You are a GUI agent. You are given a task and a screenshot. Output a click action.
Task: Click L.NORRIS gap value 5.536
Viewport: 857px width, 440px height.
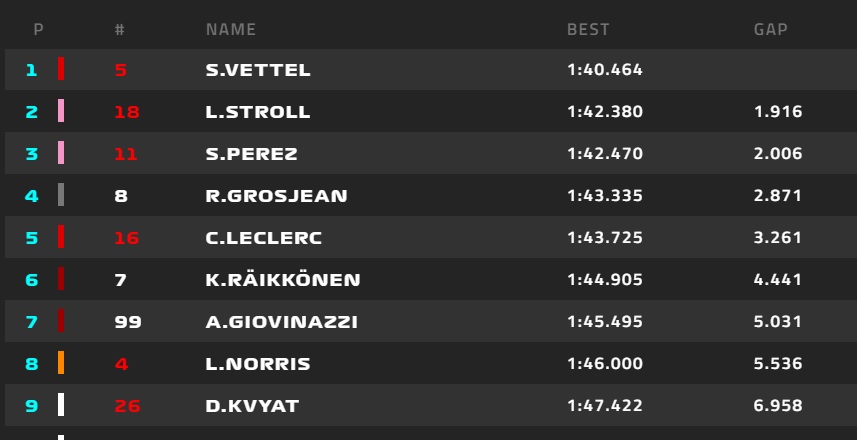point(777,364)
